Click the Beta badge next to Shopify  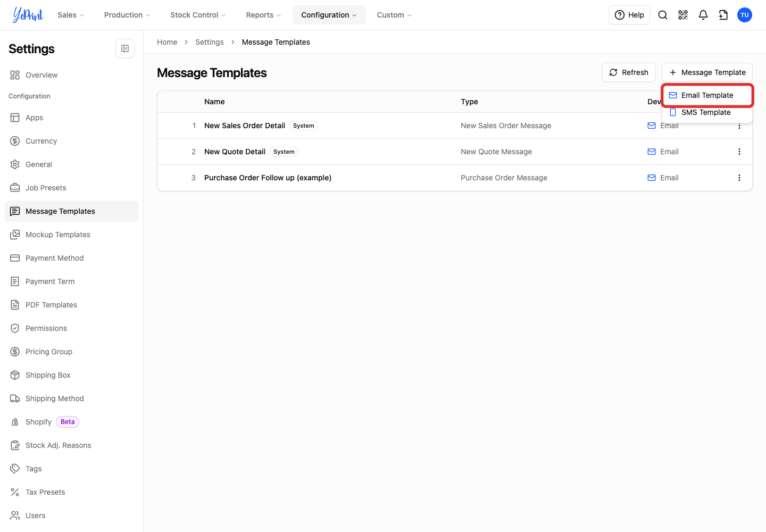[68, 422]
